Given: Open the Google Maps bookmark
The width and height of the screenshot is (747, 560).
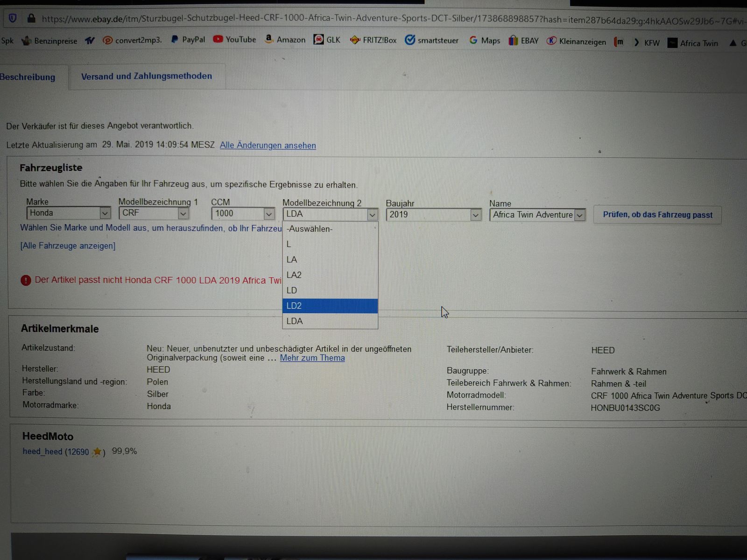Looking at the screenshot, I should click(x=485, y=41).
